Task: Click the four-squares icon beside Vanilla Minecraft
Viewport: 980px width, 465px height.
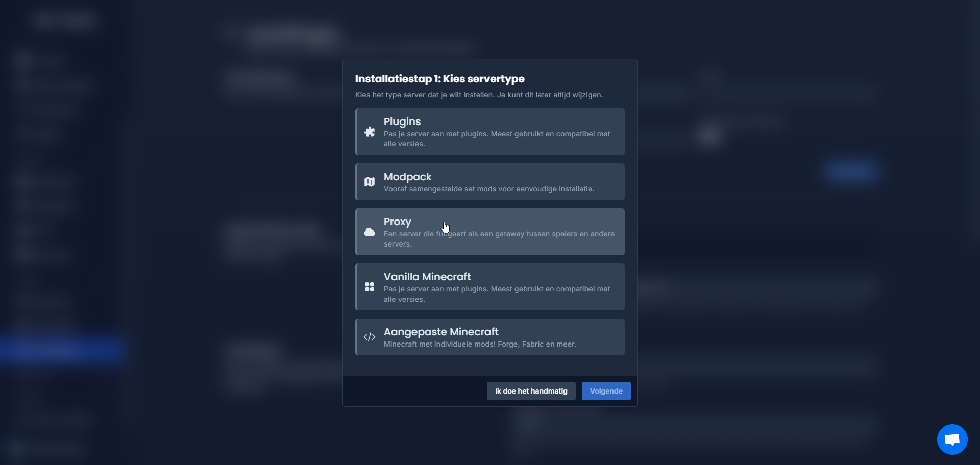Action: (370, 287)
